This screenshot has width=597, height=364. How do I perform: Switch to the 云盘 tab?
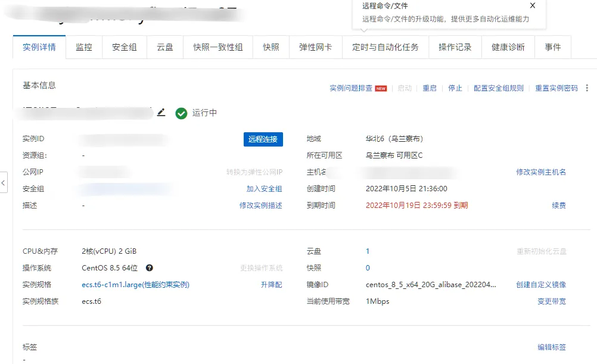(x=165, y=47)
